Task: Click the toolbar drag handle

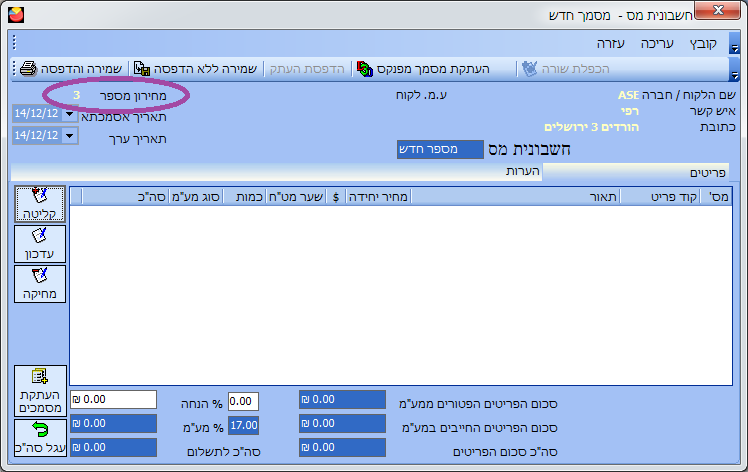Action: pyautogui.click(x=14, y=69)
